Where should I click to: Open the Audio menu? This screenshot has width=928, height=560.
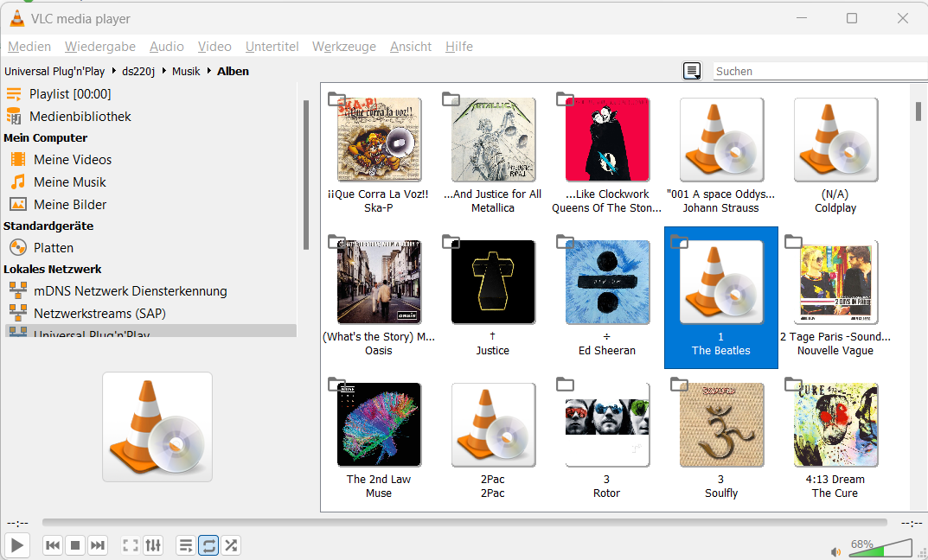(166, 47)
